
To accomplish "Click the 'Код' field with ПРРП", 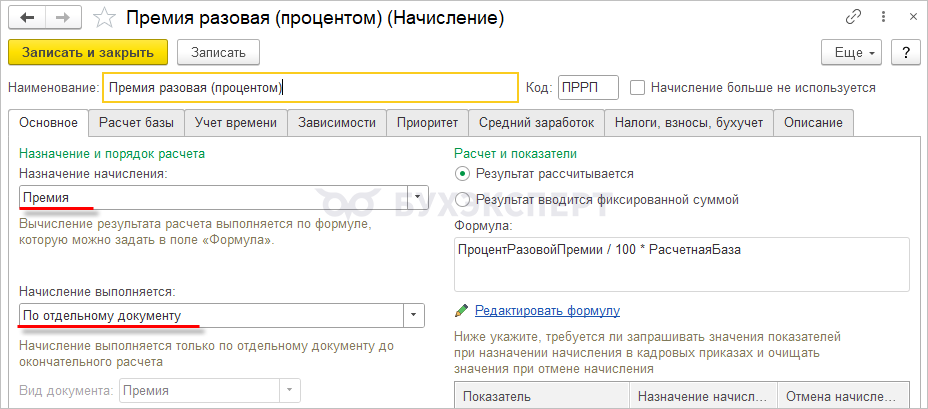I will pos(588,88).
